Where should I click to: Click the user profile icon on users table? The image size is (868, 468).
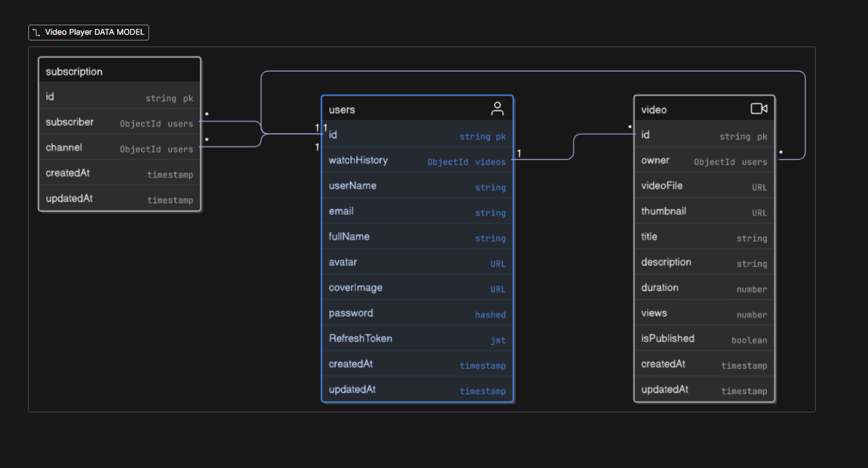click(x=497, y=109)
